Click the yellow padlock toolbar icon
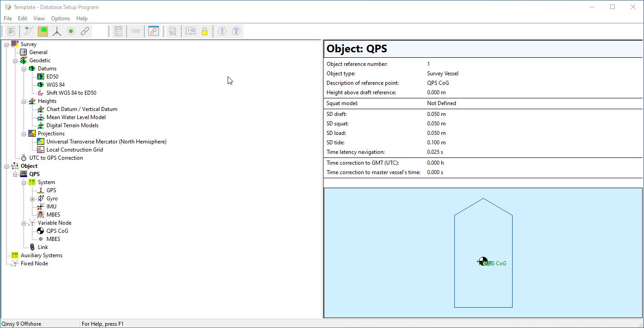The image size is (644, 328). [x=205, y=31]
